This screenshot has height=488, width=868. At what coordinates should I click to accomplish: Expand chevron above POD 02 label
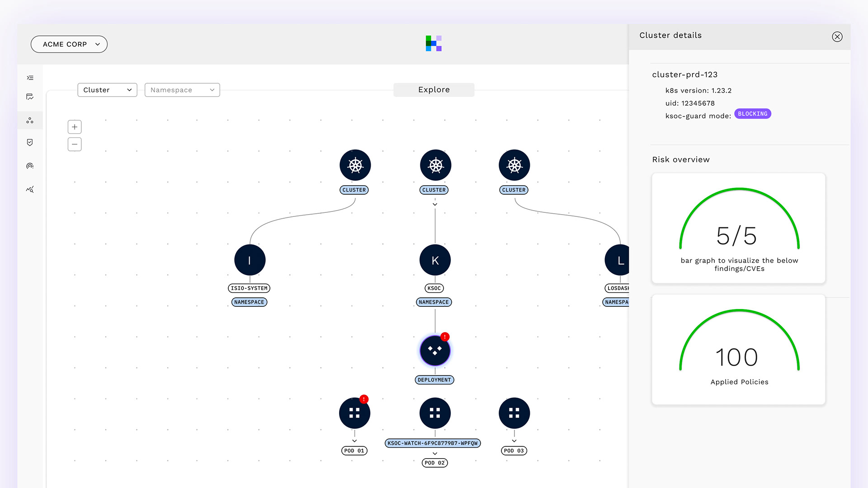(x=435, y=454)
